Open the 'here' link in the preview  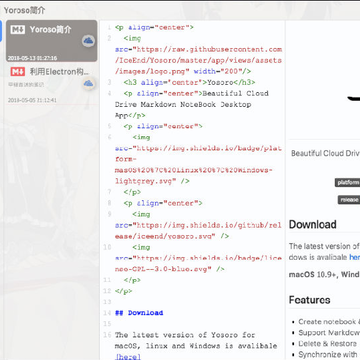point(355,257)
